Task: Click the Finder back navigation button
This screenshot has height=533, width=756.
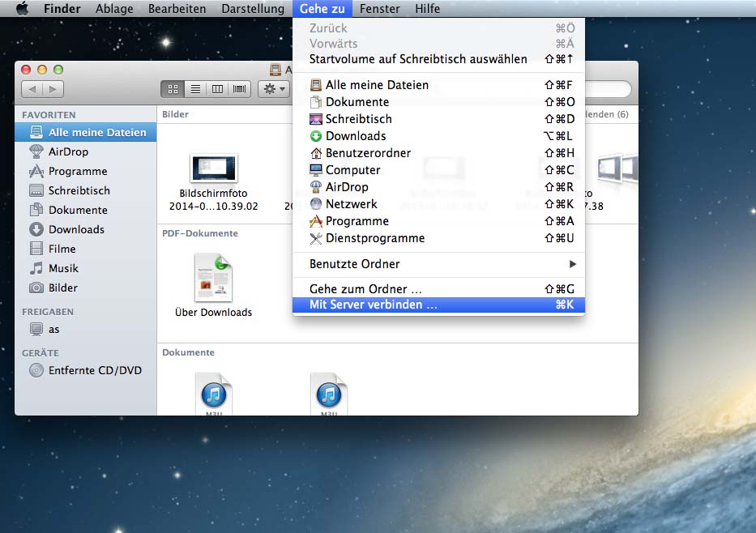Action: point(32,89)
